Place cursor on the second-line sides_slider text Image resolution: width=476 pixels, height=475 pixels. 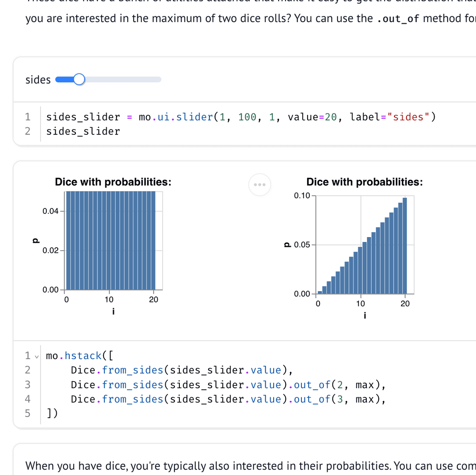83,131
